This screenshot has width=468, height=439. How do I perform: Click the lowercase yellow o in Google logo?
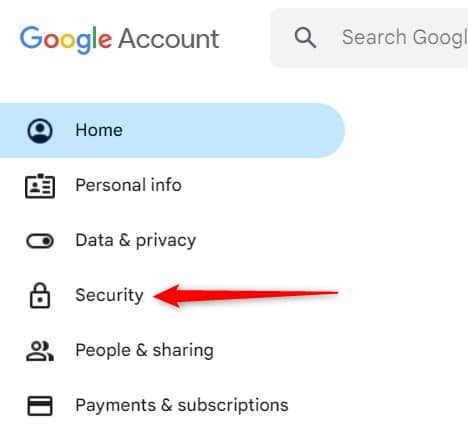(x=68, y=41)
